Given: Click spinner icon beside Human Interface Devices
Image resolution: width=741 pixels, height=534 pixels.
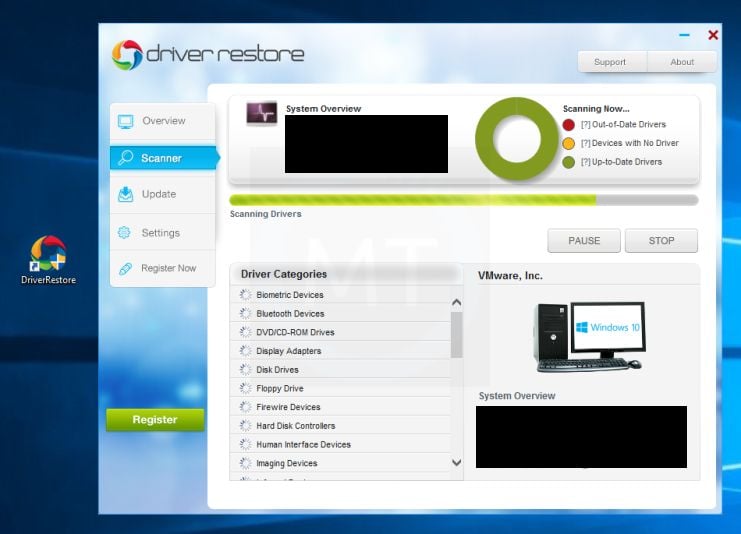Looking at the screenshot, I should [x=245, y=444].
